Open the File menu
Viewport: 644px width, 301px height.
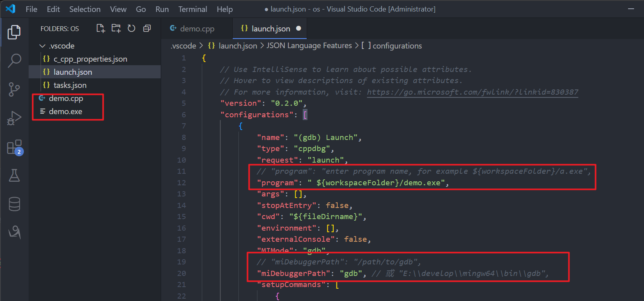(31, 9)
